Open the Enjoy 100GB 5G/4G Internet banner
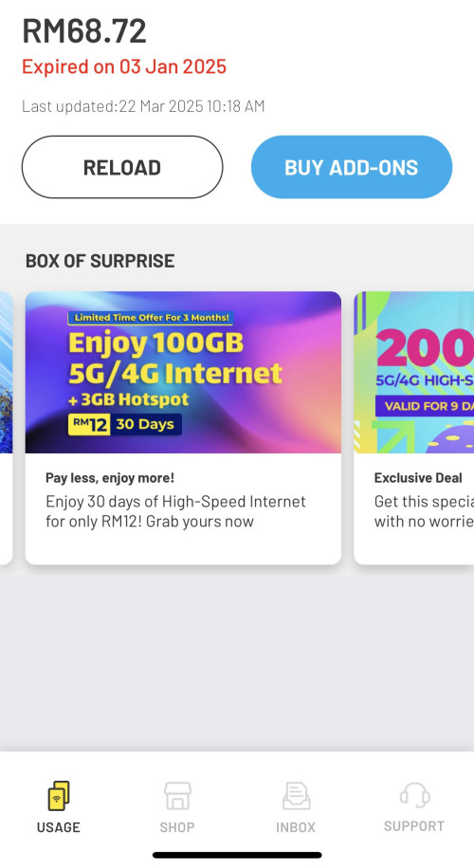474x868 pixels. 183,372
